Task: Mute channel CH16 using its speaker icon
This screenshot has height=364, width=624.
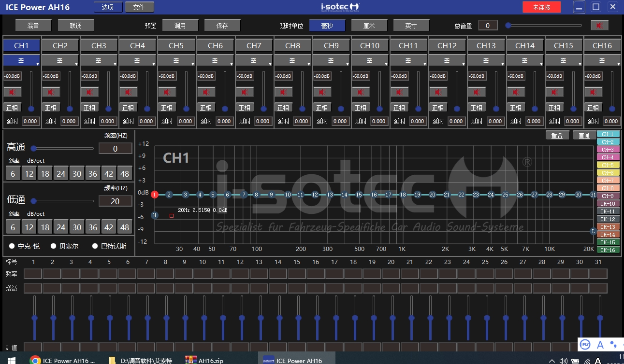Action: [x=593, y=92]
